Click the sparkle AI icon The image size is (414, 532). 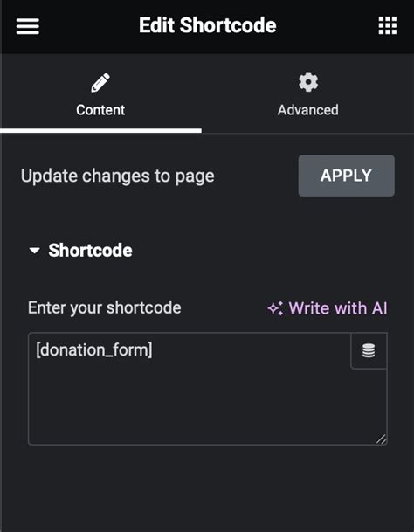[x=275, y=308]
